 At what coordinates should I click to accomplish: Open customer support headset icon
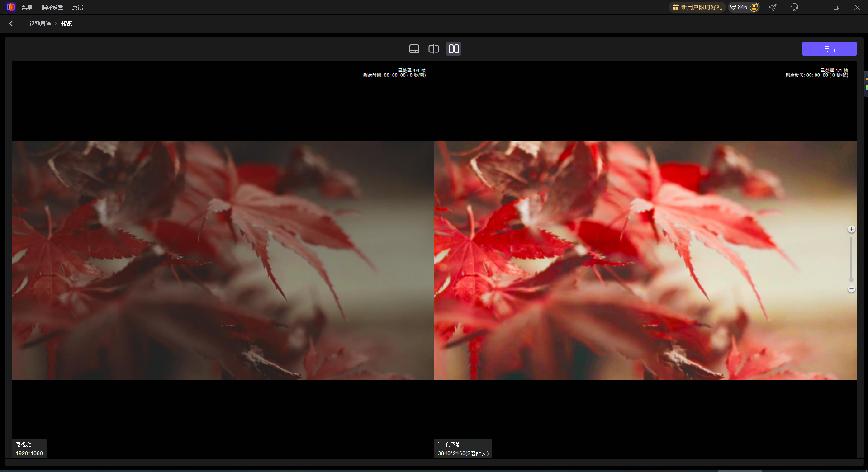[794, 7]
